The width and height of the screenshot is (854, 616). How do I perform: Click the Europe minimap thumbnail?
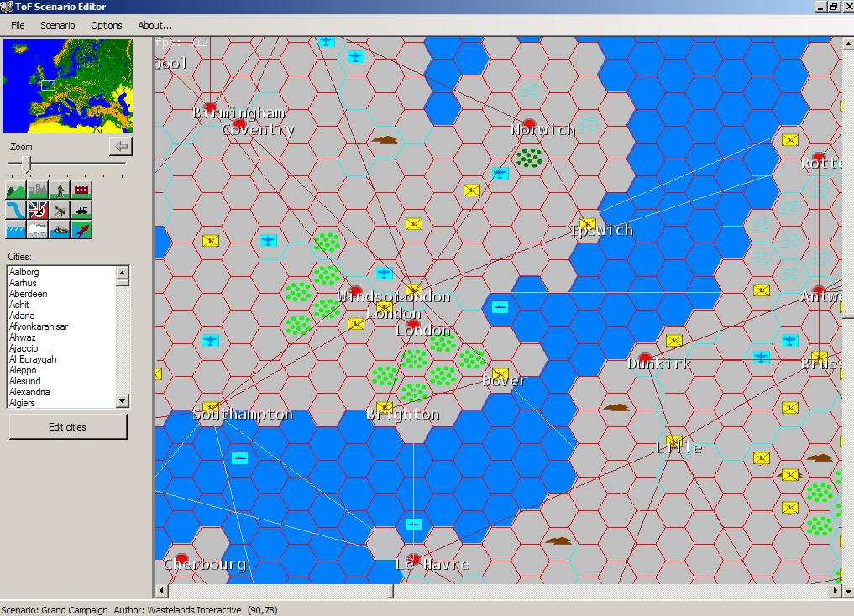[67, 86]
